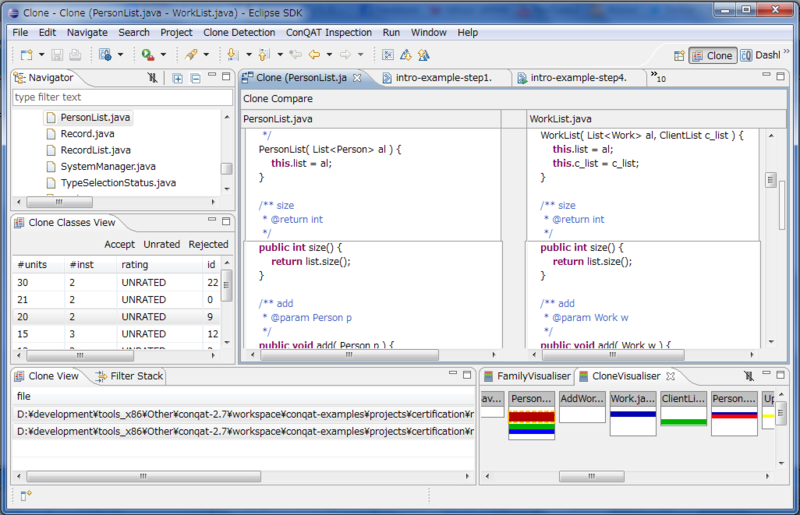Click the Run External Tools icon
Viewport: 800px width, 515px height.
[148, 55]
